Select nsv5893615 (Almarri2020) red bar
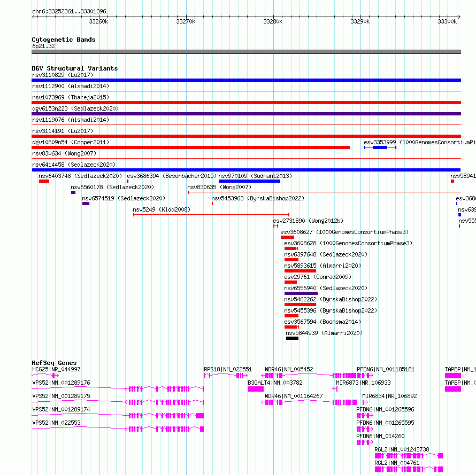Image resolution: width=476 pixels, height=475 pixels. pos(300,271)
